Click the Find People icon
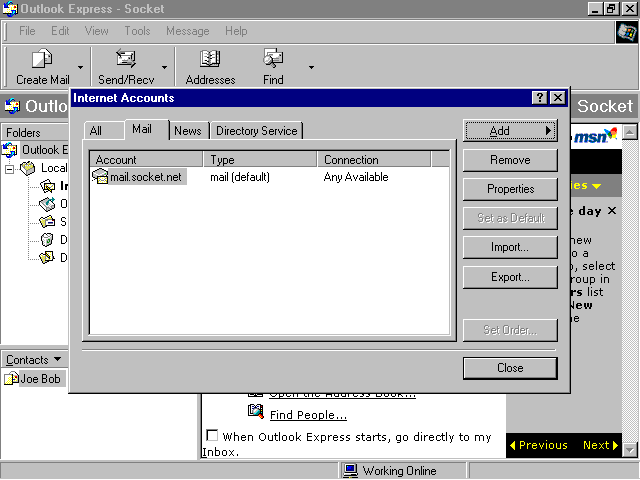 pyautogui.click(x=256, y=411)
